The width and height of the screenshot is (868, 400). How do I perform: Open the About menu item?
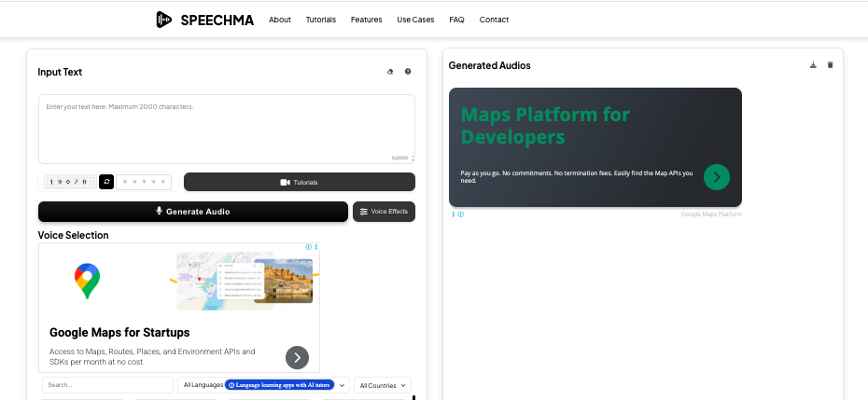(x=280, y=20)
